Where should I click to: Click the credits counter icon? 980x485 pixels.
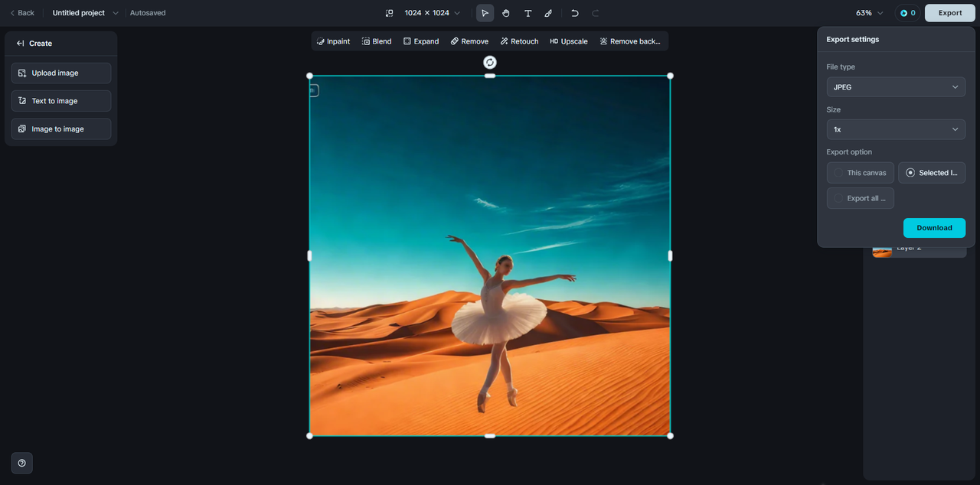908,13
